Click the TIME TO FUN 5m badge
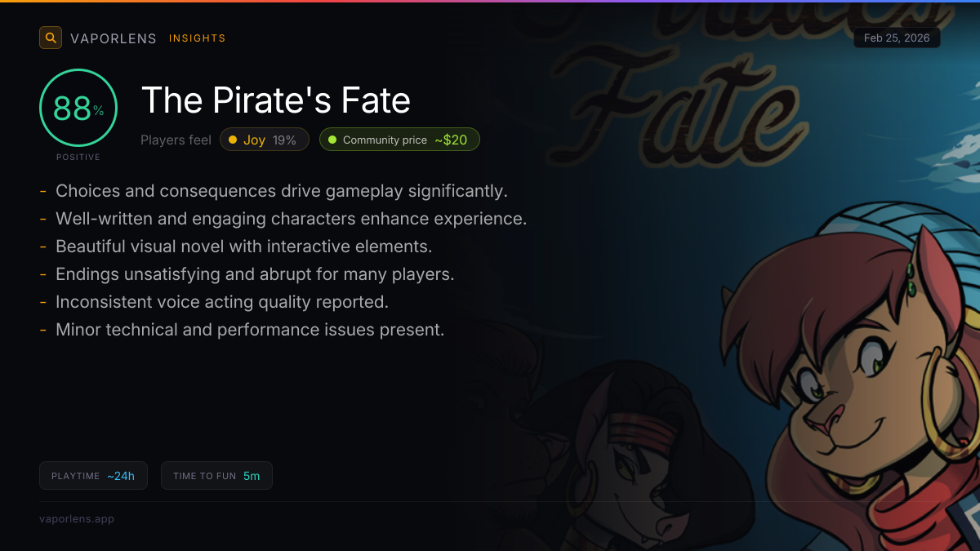This screenshot has width=980, height=551. click(216, 476)
